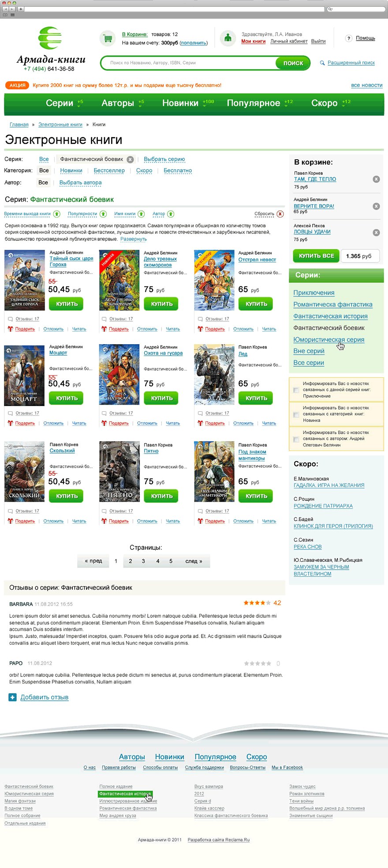Rate PAPO review using gray stars

pos(257,663)
